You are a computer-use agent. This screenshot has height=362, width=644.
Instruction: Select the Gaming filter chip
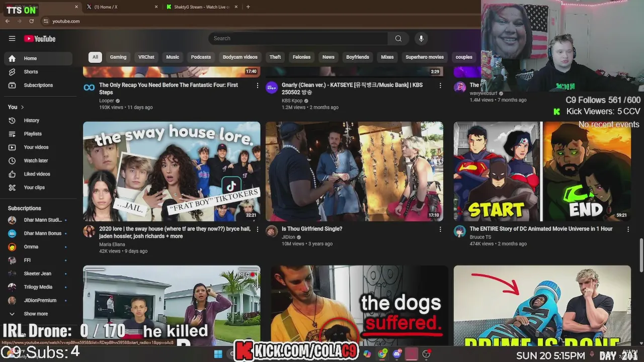(x=118, y=57)
